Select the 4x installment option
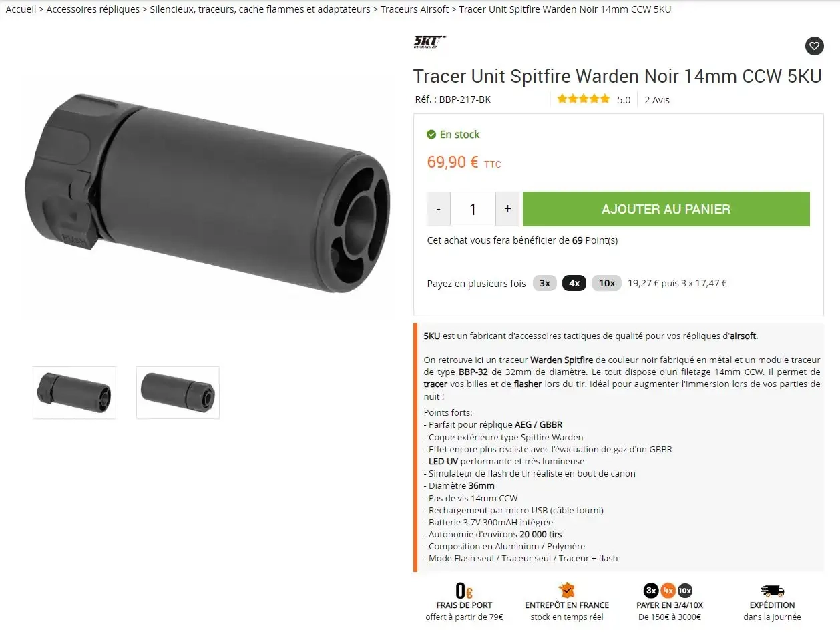840x632 pixels. point(574,283)
